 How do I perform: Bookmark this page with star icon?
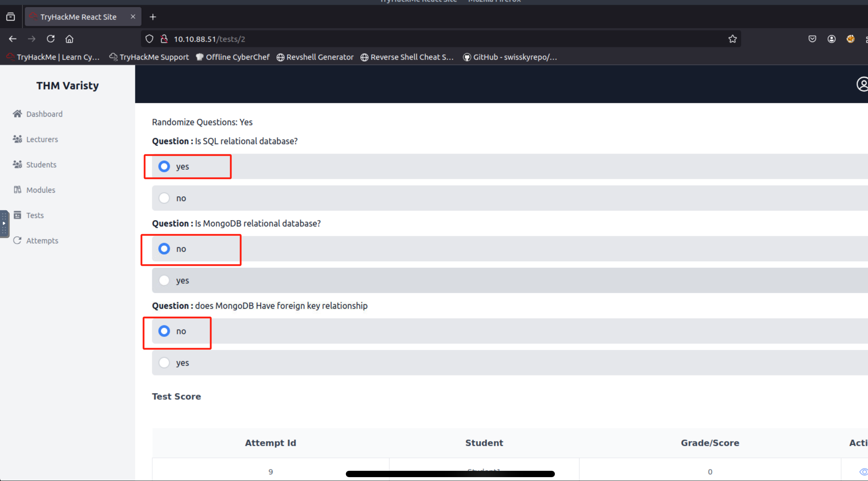coord(732,39)
